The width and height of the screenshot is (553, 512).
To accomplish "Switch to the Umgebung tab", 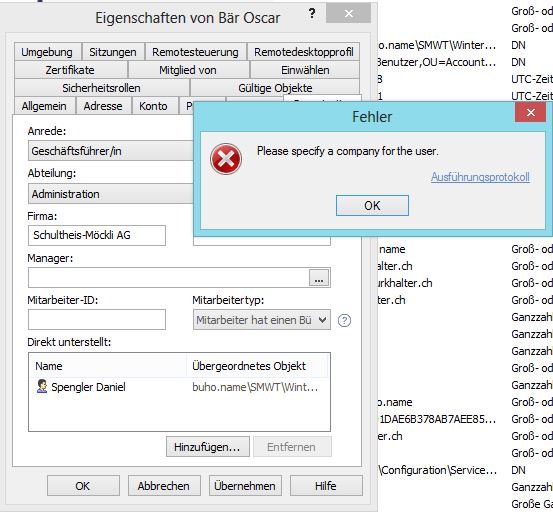I will [x=47, y=52].
